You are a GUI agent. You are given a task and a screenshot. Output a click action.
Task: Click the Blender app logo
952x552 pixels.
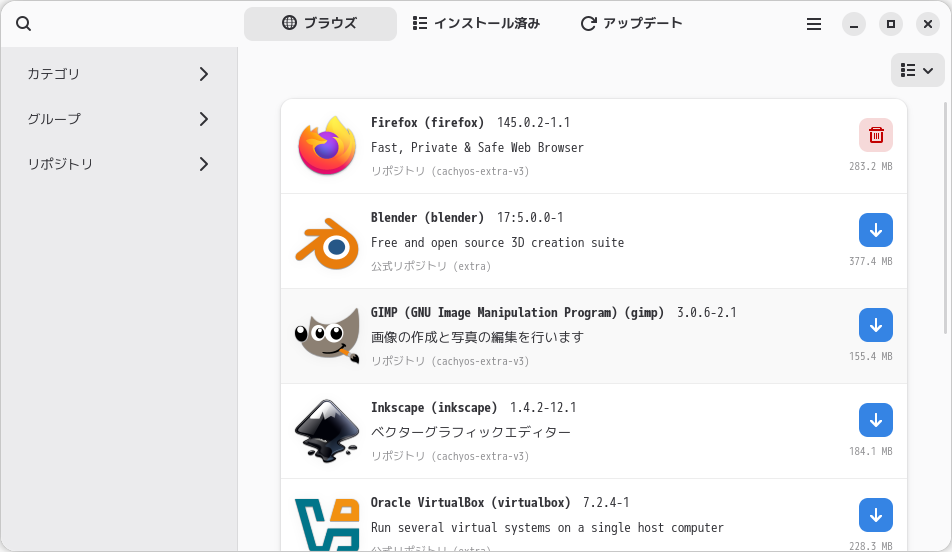(327, 243)
